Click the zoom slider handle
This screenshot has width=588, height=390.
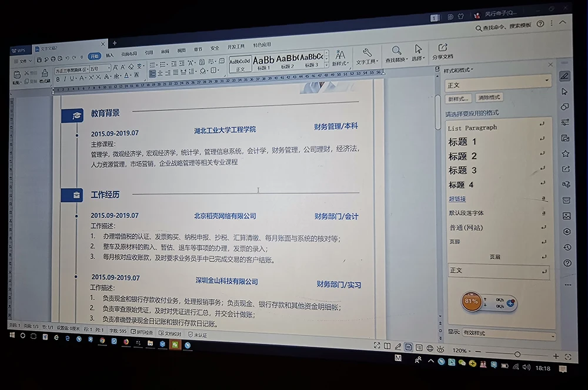[x=517, y=354]
